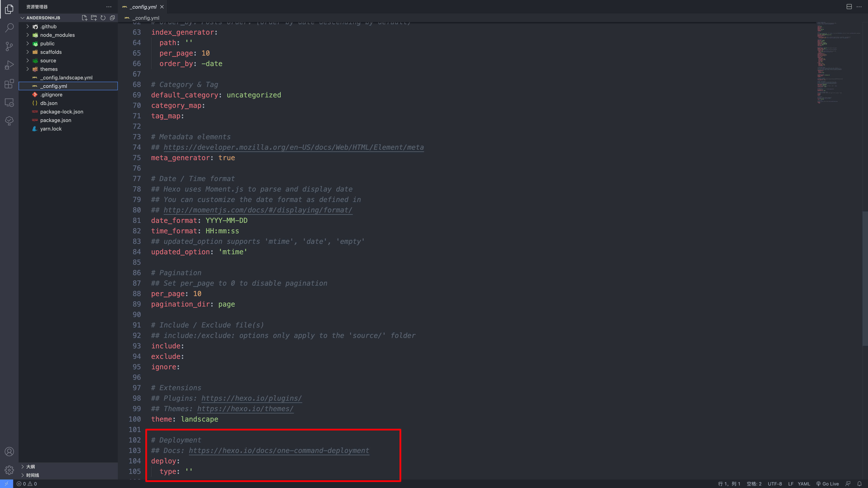Image resolution: width=868 pixels, height=488 pixels.
Task: Open one-command-deployment docs link
Action: (x=279, y=451)
